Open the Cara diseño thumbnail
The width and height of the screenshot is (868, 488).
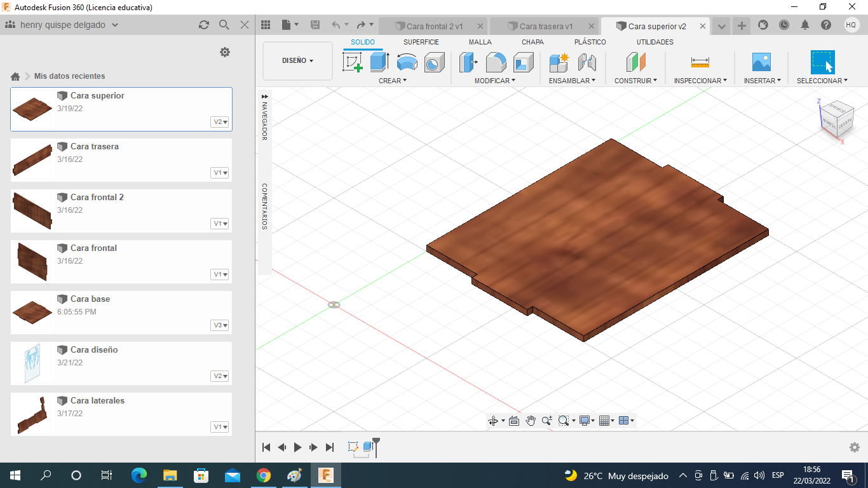32,363
